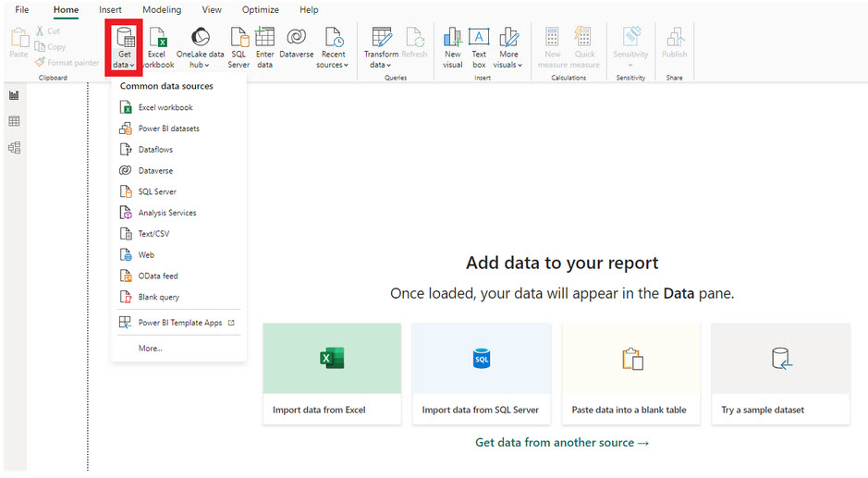Choose Dataflows from the data sources menu
This screenshot has width=868, height=478.
tap(178, 150)
